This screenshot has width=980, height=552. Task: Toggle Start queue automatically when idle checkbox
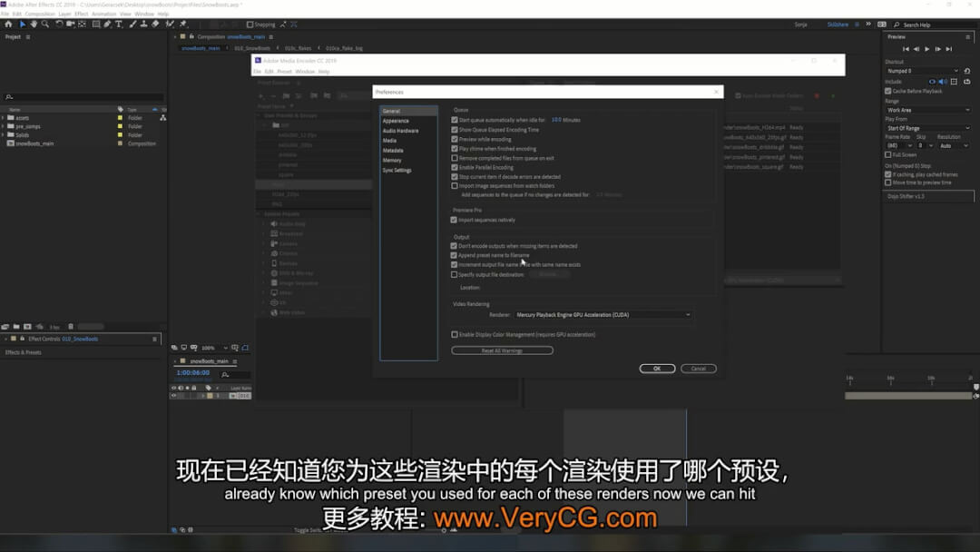click(x=455, y=120)
